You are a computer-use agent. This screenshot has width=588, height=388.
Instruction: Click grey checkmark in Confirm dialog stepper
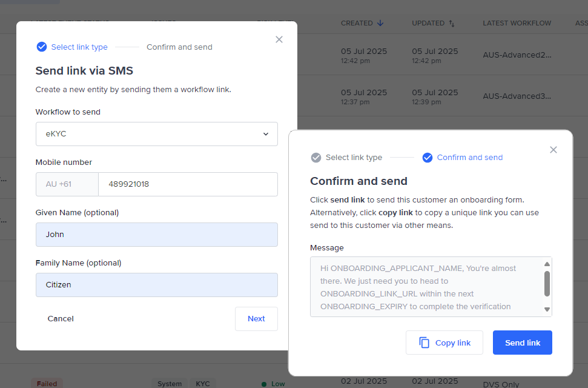(316, 158)
